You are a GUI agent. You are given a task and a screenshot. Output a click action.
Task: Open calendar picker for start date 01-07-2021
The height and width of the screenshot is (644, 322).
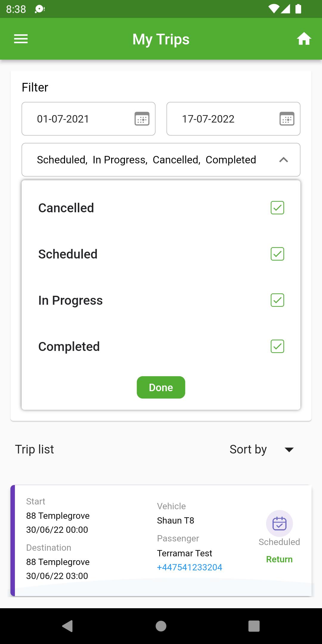click(x=142, y=119)
